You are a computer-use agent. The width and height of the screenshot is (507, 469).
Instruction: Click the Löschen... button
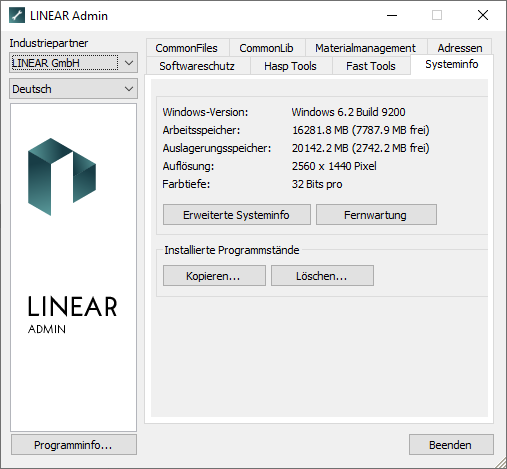tap(322, 276)
